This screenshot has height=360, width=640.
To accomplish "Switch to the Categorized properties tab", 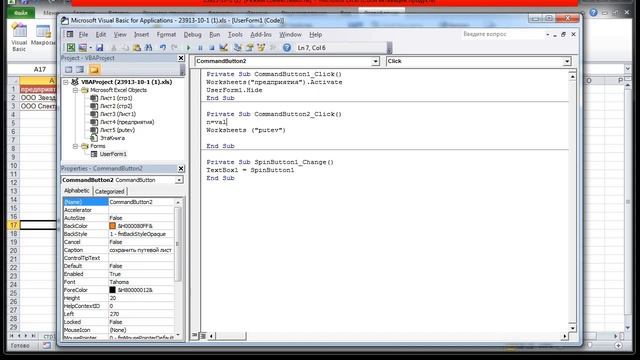I will point(109,191).
